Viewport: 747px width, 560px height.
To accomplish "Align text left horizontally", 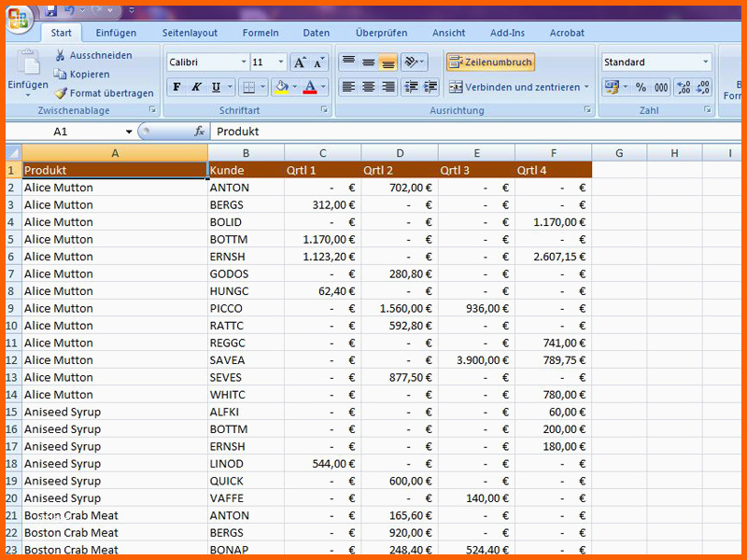I will (348, 87).
